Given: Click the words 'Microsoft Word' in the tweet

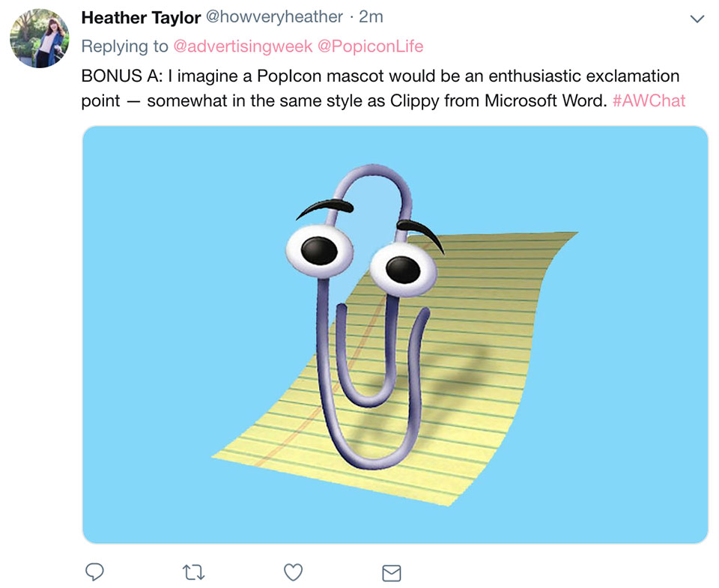Looking at the screenshot, I should (x=546, y=100).
